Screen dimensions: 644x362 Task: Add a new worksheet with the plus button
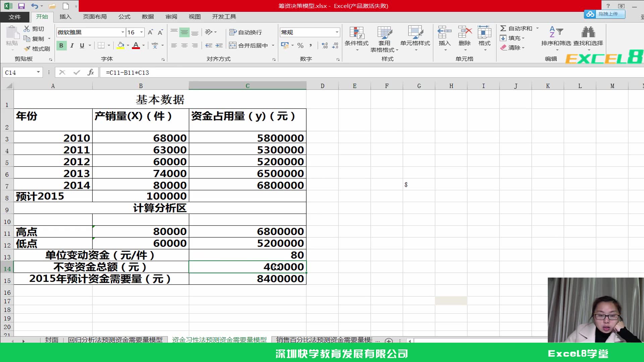pyautogui.click(x=388, y=341)
